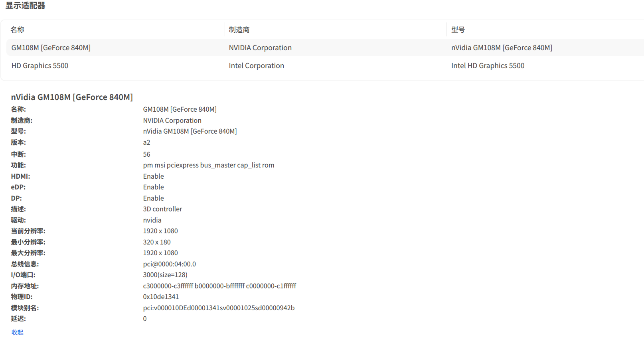Click the 当前分辨率 value 1920 x 1080
This screenshot has width=644, height=343.
(160, 231)
